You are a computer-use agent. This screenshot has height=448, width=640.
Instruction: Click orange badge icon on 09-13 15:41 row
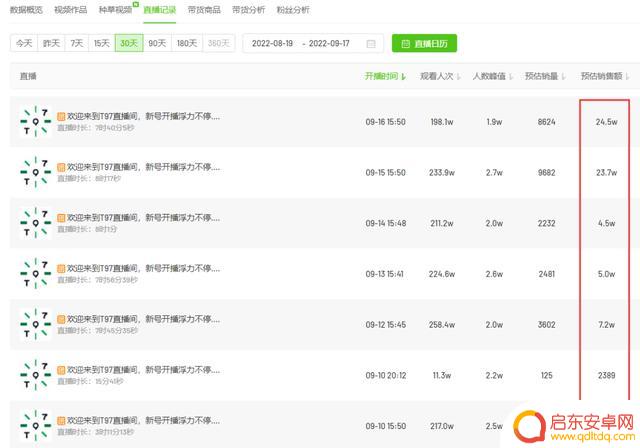[x=61, y=268]
